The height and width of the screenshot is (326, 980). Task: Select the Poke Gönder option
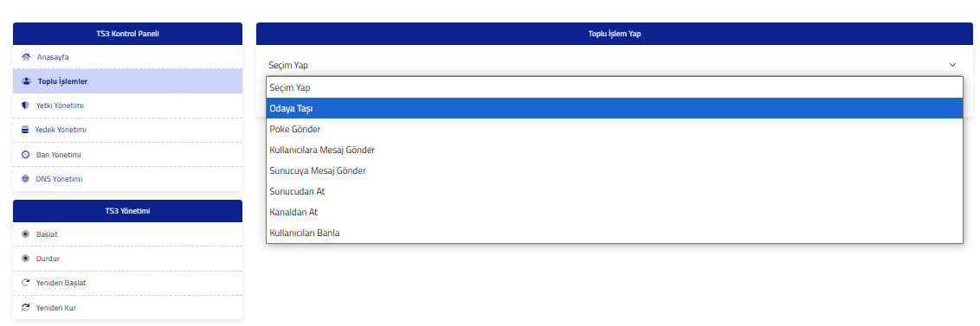[615, 130]
